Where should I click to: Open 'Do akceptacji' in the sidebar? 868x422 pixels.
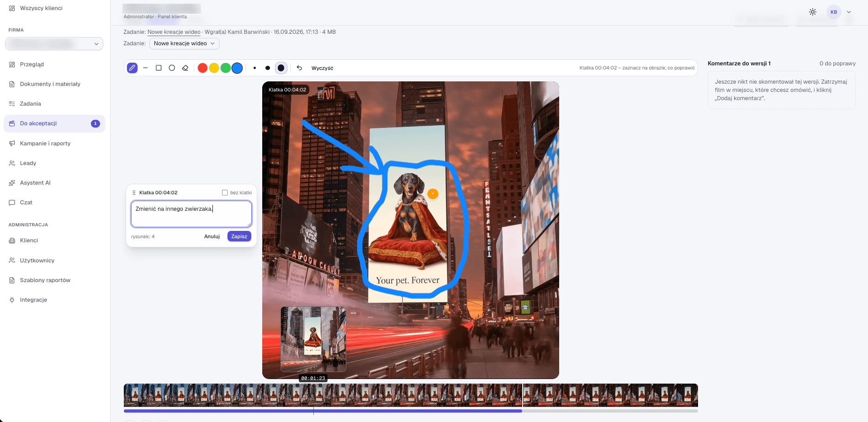[54, 123]
